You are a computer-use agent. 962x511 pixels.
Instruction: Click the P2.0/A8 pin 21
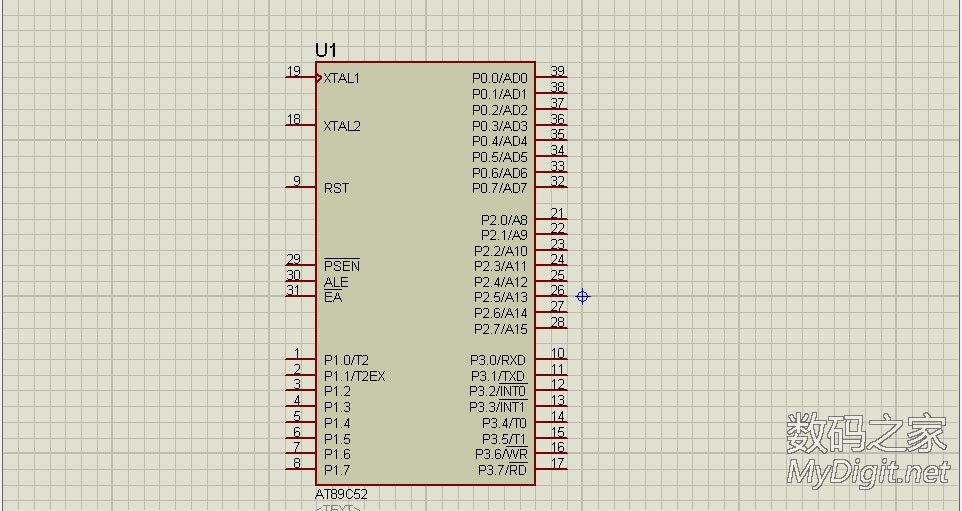pyautogui.click(x=552, y=219)
